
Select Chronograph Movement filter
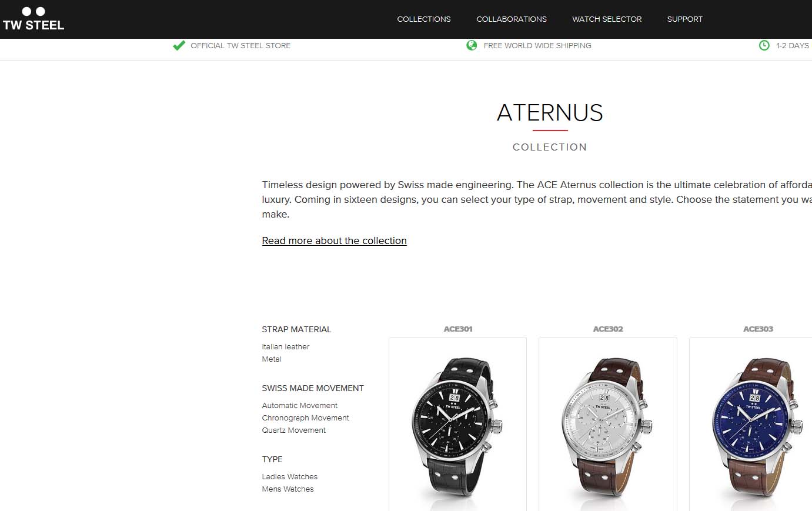pos(305,418)
